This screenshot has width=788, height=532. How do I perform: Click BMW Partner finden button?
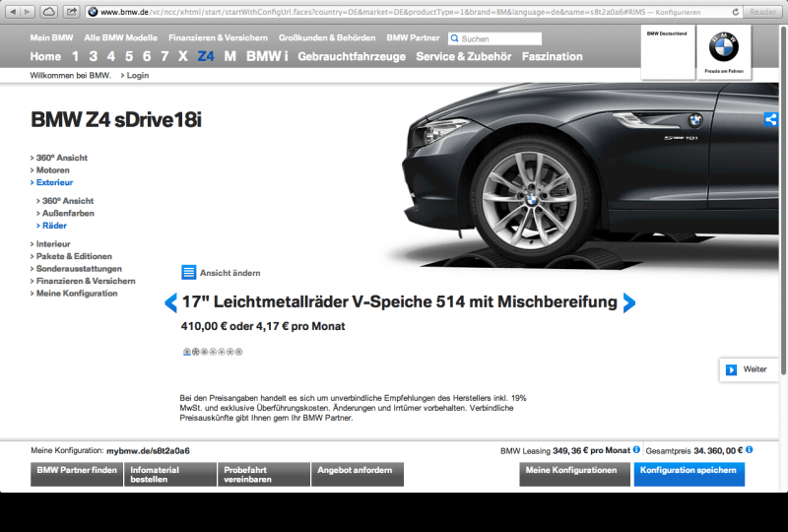77,474
